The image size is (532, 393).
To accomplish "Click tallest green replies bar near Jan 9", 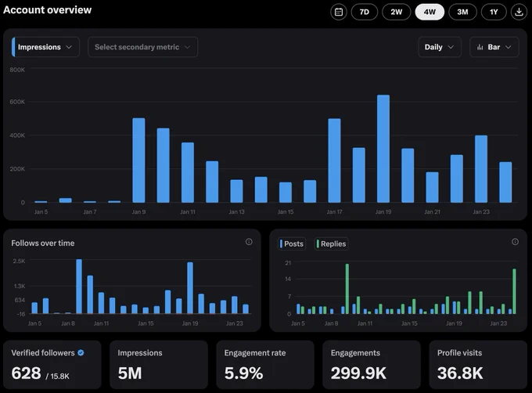I will pyautogui.click(x=347, y=289).
